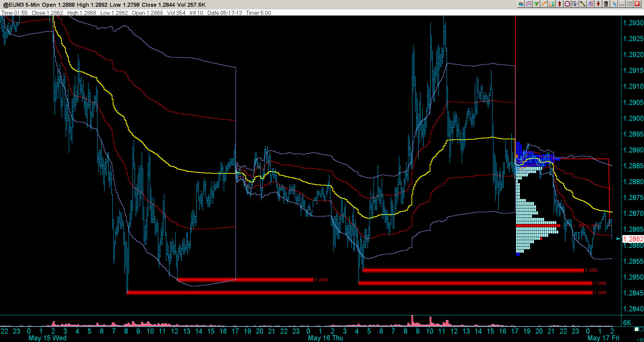This screenshot has width=644, height=342.
Task: Click the 1.2870 price axis label
Action: tap(633, 213)
